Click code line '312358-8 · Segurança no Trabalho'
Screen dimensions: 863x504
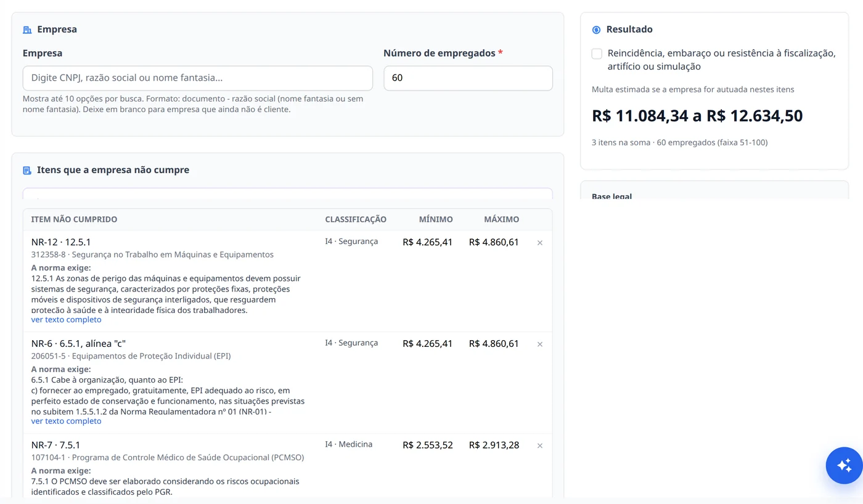pyautogui.click(x=152, y=254)
